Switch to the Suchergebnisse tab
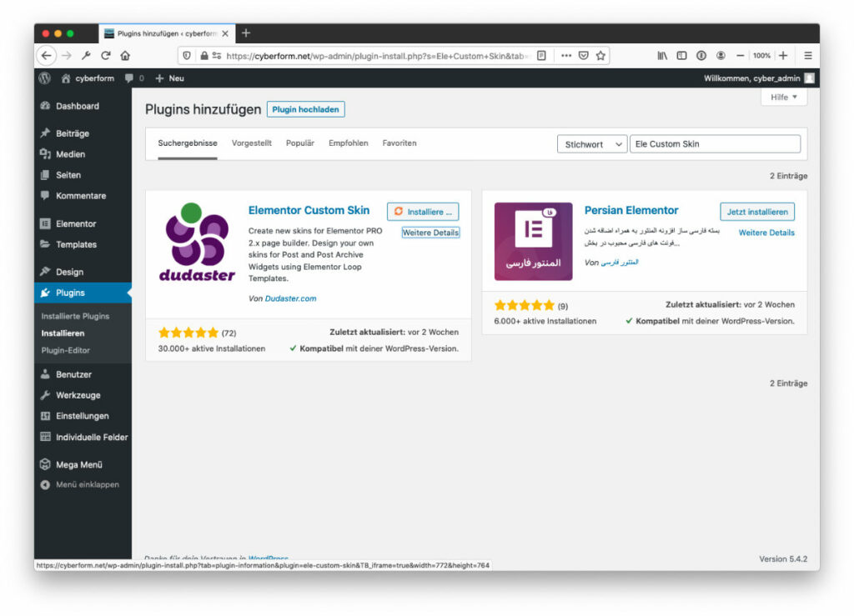 [188, 143]
